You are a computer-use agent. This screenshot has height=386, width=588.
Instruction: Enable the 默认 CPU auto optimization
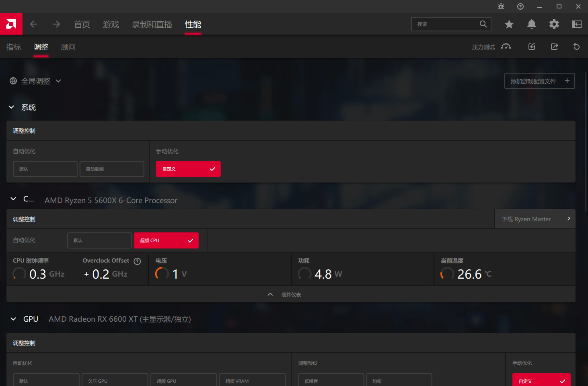click(99, 240)
